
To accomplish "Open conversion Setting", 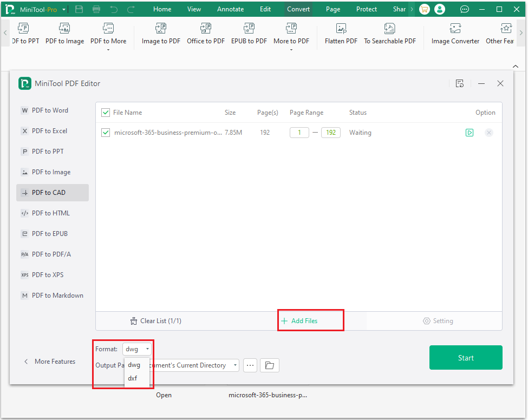I will coord(438,321).
